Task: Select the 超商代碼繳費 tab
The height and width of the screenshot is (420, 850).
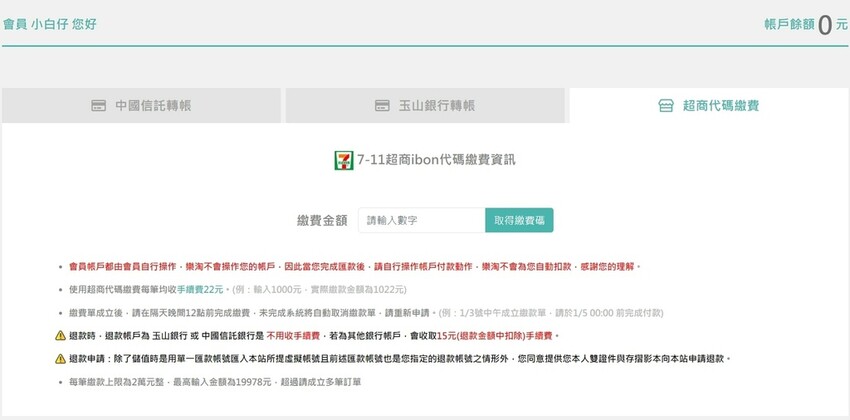Action: click(x=709, y=105)
